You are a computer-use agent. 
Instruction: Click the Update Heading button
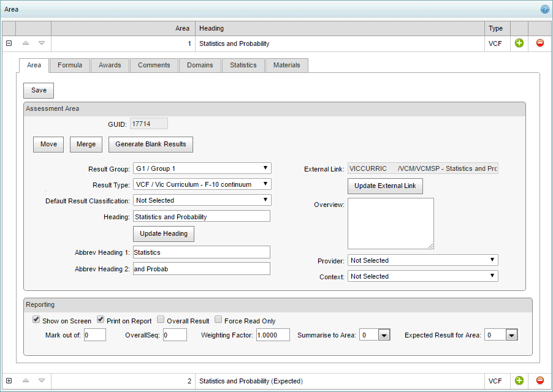tap(164, 234)
